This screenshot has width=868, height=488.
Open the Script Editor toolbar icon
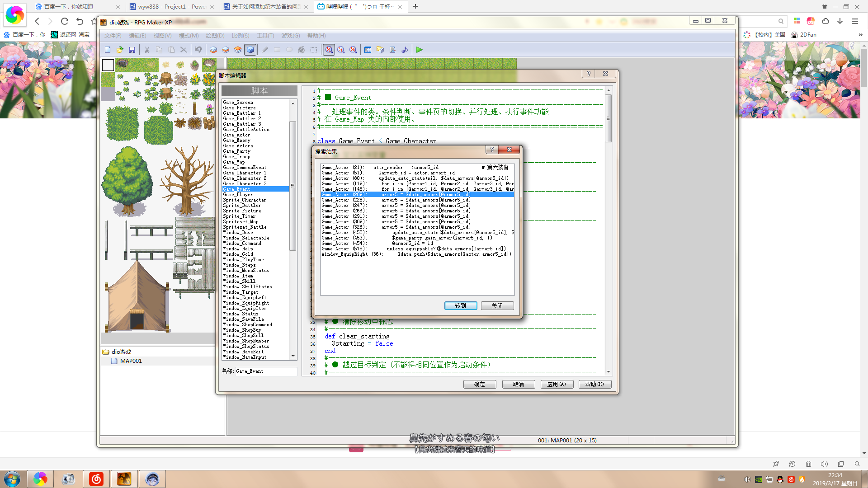click(392, 50)
